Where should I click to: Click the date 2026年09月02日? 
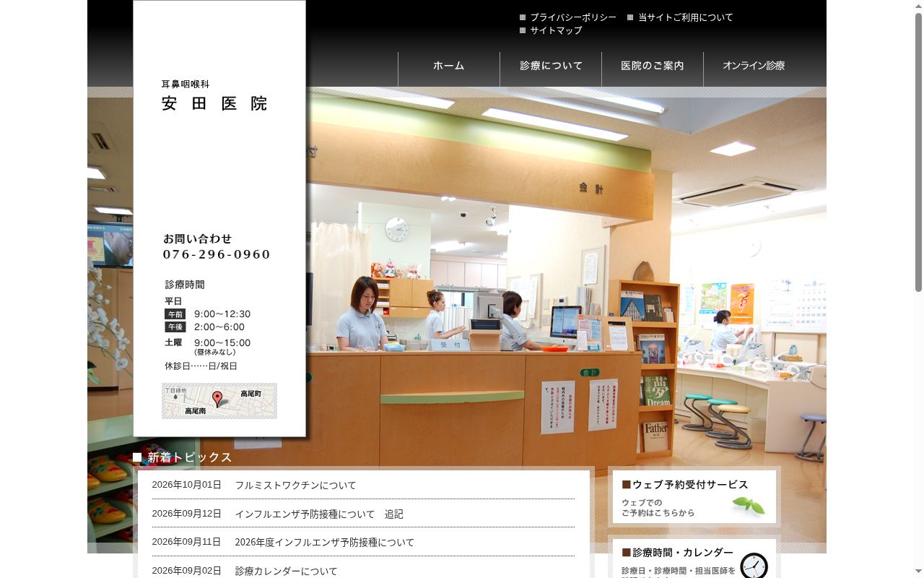(186, 571)
